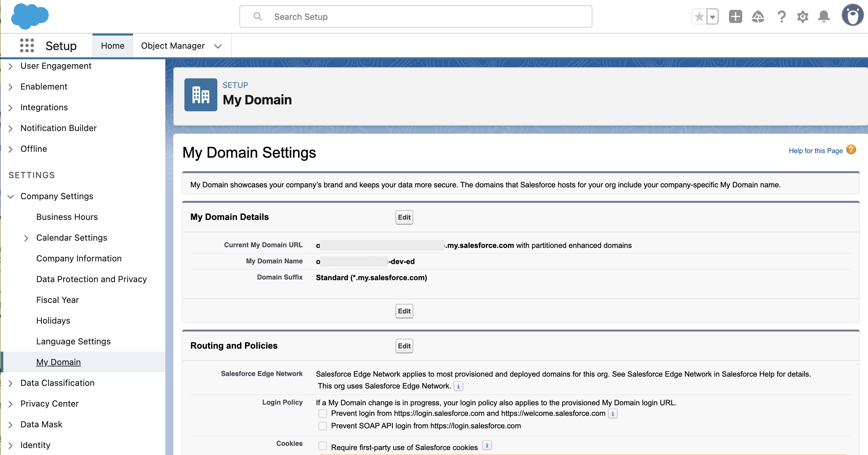The height and width of the screenshot is (455, 868).
Task: Open the favorites list dropdown arrow
Action: [712, 16]
